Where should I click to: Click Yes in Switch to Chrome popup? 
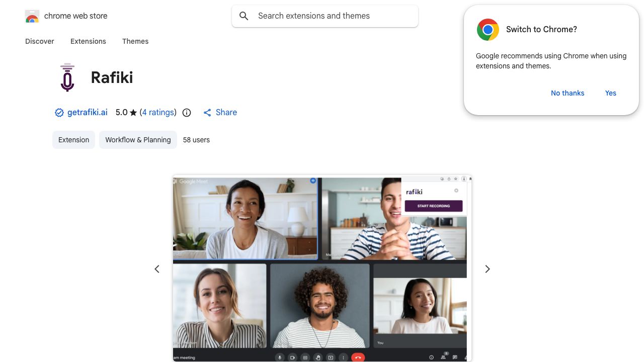611,93
